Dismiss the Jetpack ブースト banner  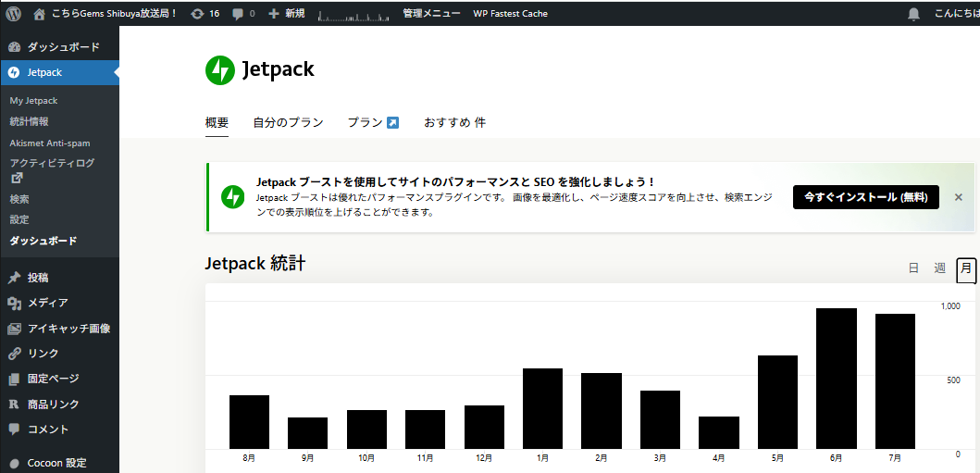[958, 197]
